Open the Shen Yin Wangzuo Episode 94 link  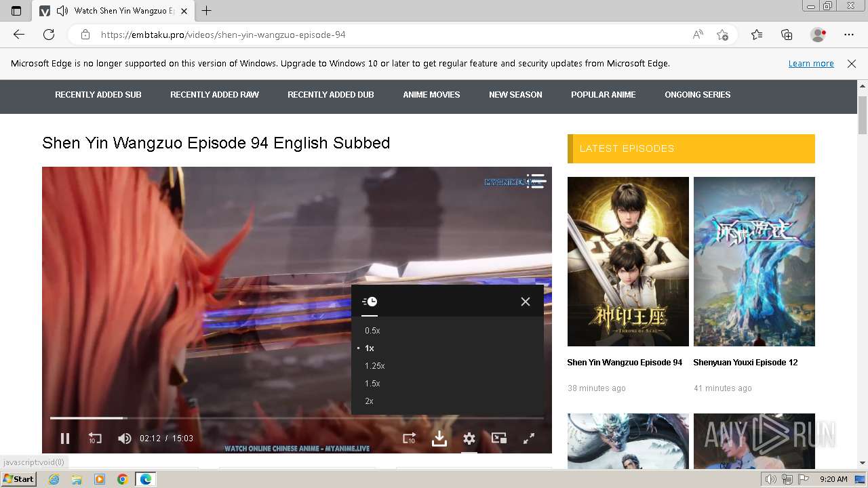click(x=625, y=363)
